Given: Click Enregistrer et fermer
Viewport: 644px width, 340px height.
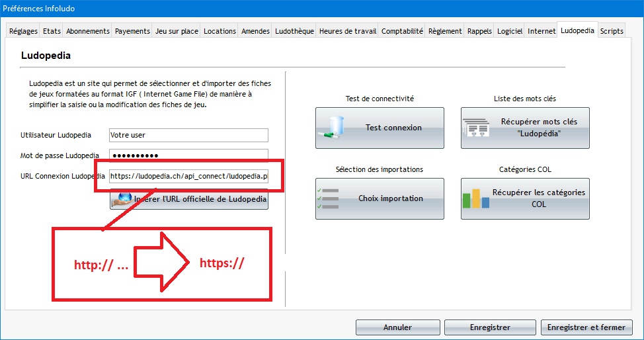Looking at the screenshot, I should click(586, 327).
